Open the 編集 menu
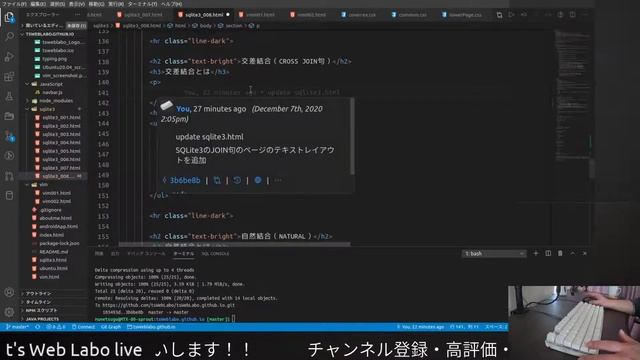The image size is (640, 360). (38, 4)
